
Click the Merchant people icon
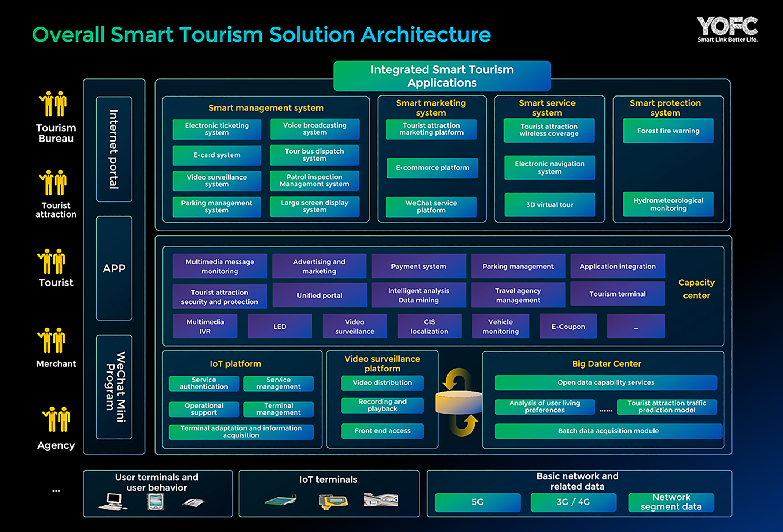52,340
